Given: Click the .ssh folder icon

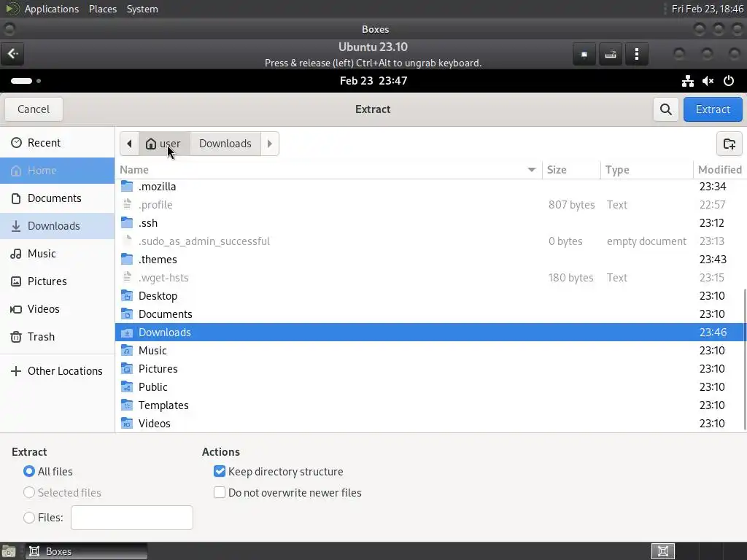Looking at the screenshot, I should click(x=127, y=223).
